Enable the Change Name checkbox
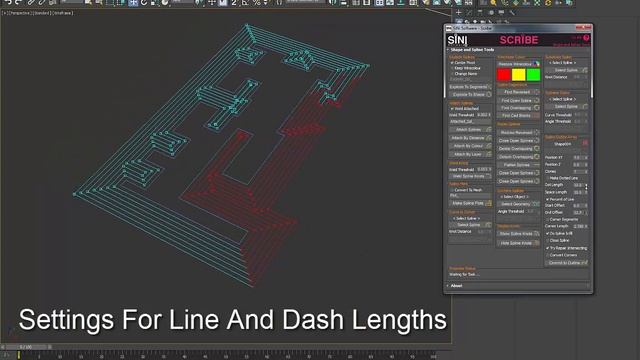640x360 pixels. tap(452, 74)
